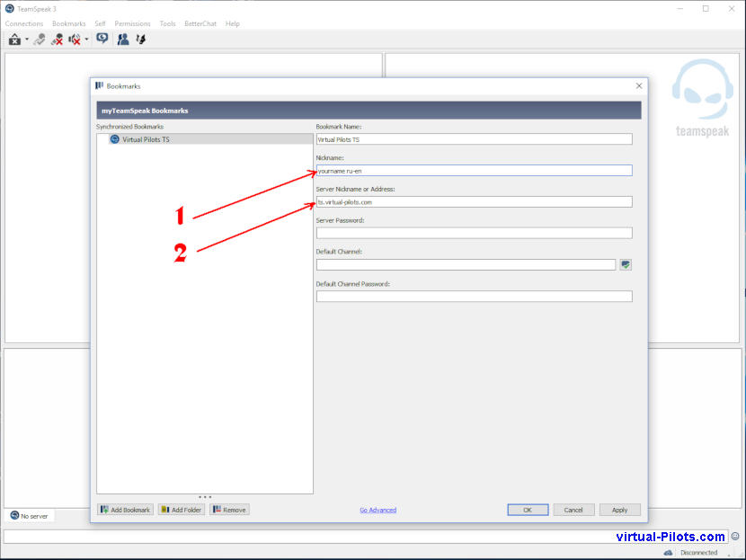The image size is (746, 560).
Task: Click the myTeamSpeak cloud status icon
Action: pos(669,553)
